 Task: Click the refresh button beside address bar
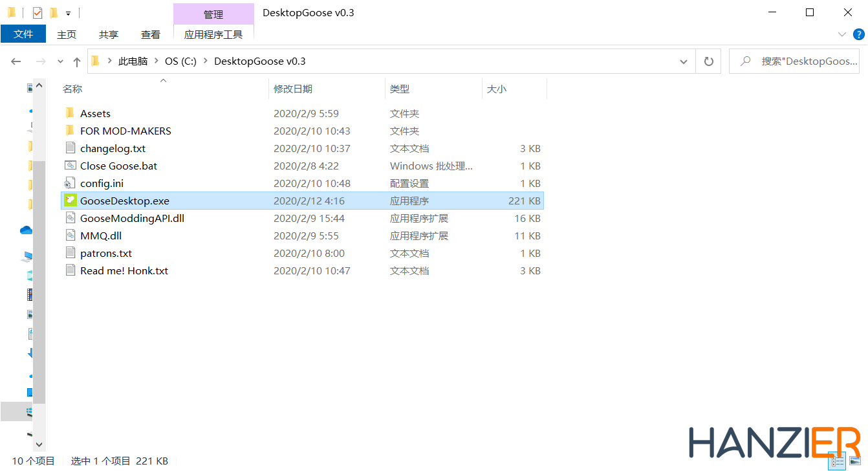point(709,61)
